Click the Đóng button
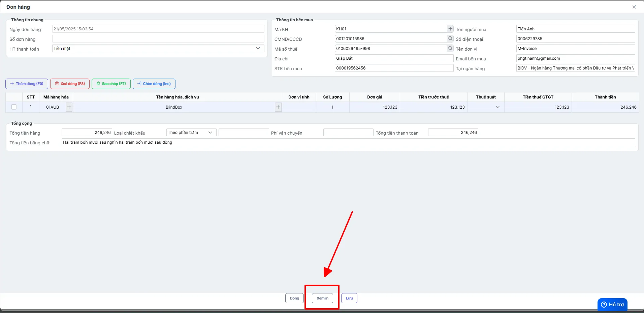The image size is (644, 313). (x=294, y=298)
